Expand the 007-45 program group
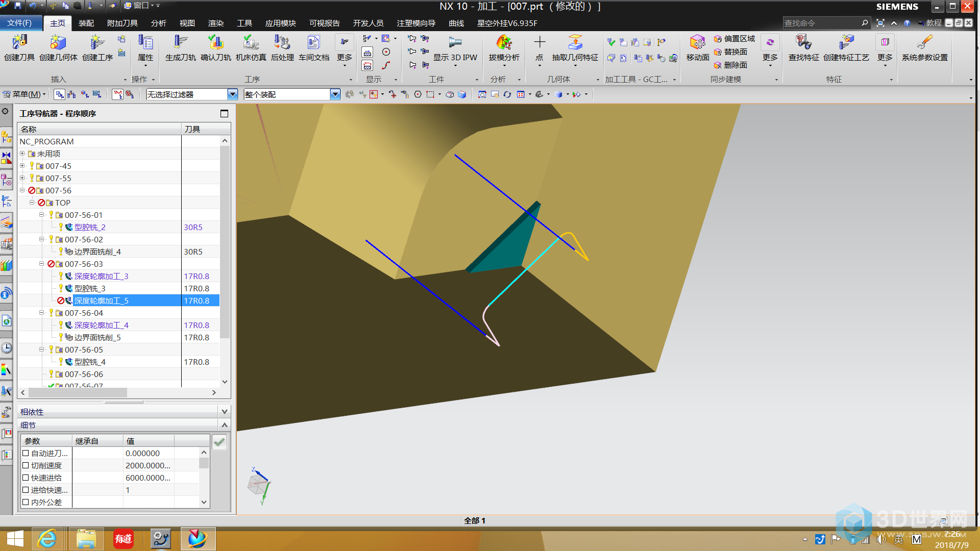Image resolution: width=980 pixels, height=551 pixels. [x=22, y=166]
